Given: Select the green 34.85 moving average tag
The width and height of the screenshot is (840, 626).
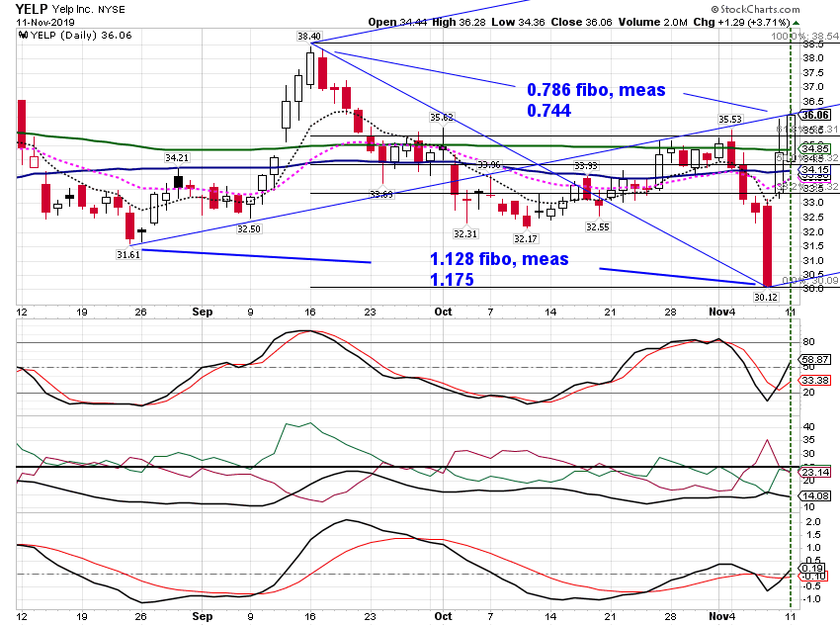Looking at the screenshot, I should click(815, 148).
